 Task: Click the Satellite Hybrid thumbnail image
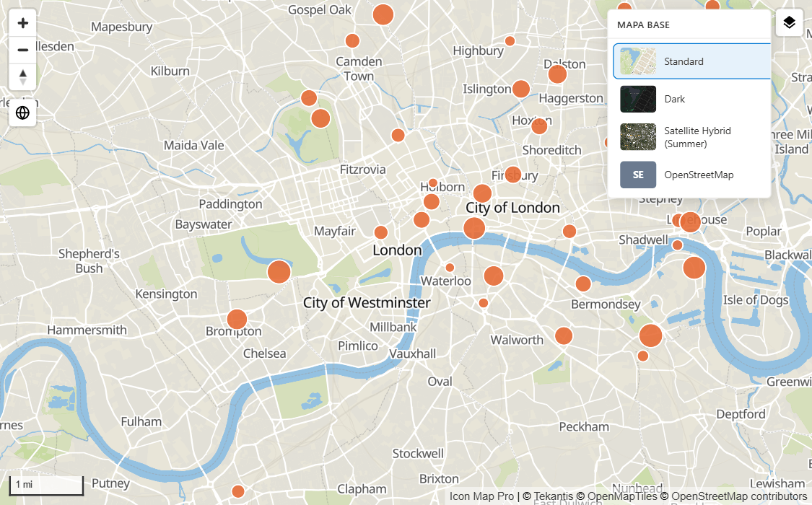click(638, 137)
